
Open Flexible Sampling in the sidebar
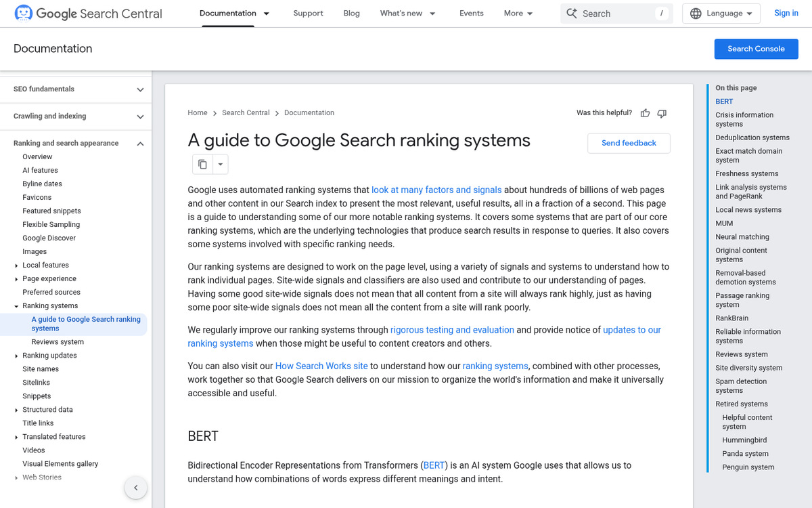coord(51,224)
